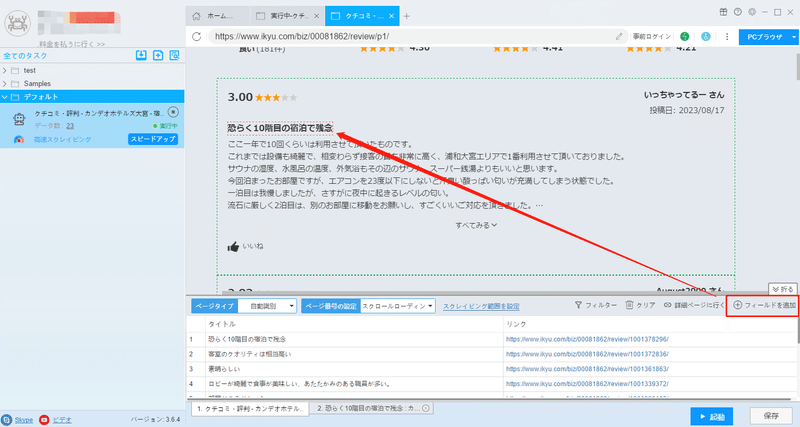
Task: Collapse the data panel with 折る
Action: pos(783,289)
